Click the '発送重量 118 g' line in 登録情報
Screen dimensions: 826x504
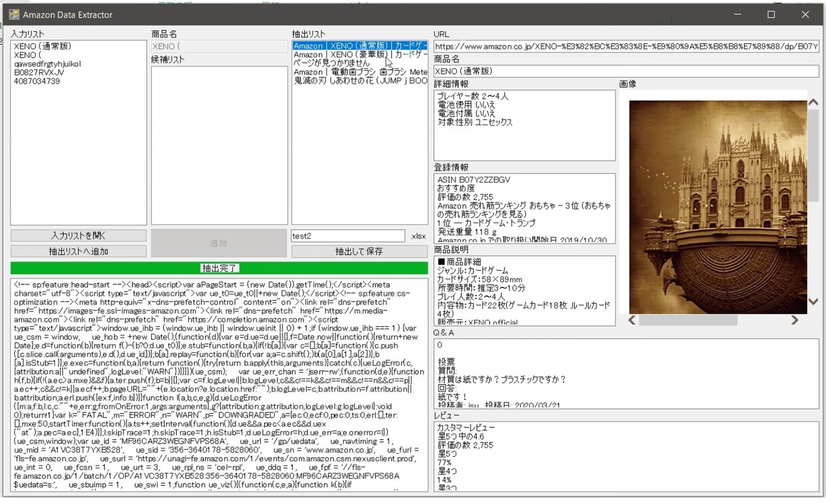[x=466, y=231]
